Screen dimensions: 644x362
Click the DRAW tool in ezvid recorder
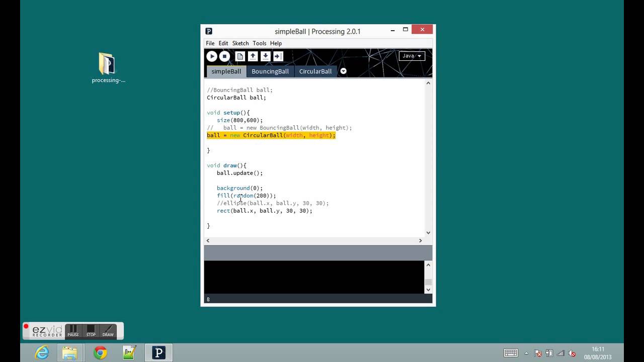pyautogui.click(x=108, y=331)
